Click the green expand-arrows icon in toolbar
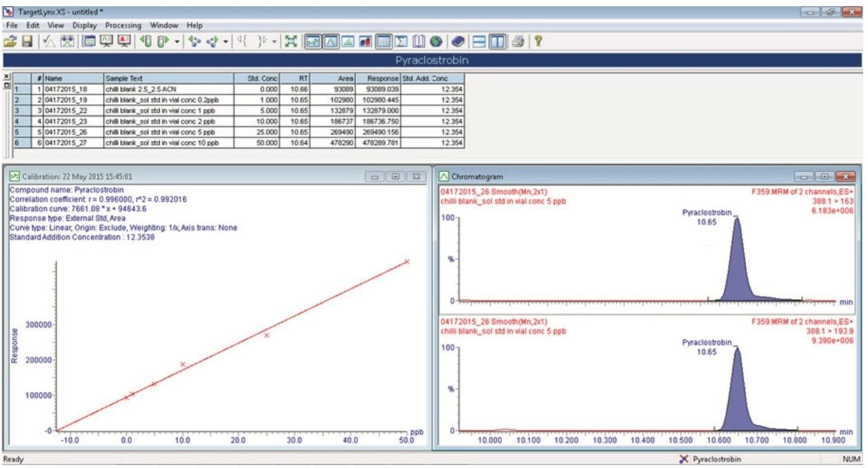Screen dimensions: 868x468 point(292,42)
